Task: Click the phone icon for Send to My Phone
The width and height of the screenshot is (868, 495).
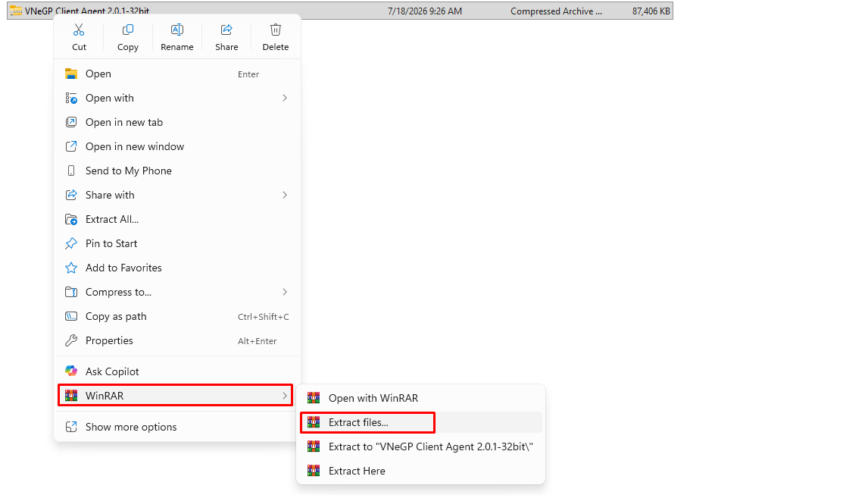Action: pyautogui.click(x=71, y=171)
